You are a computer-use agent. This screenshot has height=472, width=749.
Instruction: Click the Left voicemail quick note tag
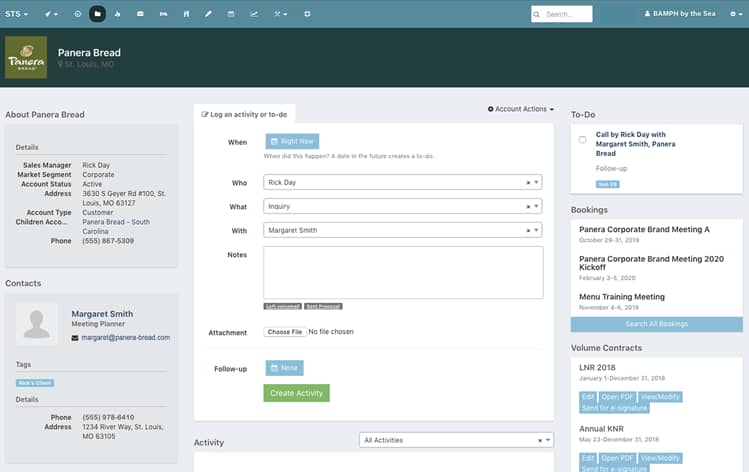click(283, 306)
